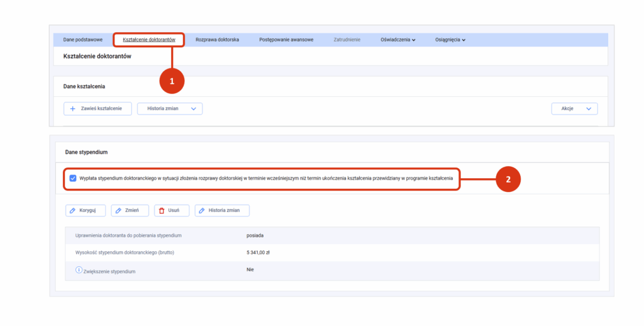
Task: Select the Kształcenie doktorantów tab
Action: pyautogui.click(x=148, y=40)
